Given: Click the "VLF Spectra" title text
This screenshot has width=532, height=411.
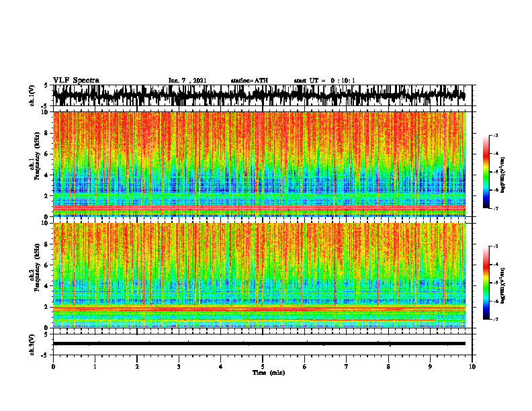Looking at the screenshot, I should point(76,81).
